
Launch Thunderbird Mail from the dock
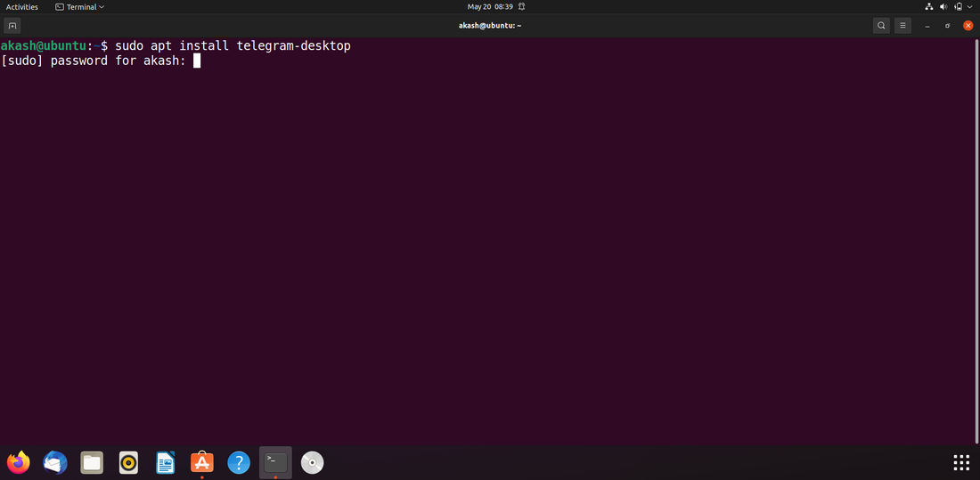[55, 462]
